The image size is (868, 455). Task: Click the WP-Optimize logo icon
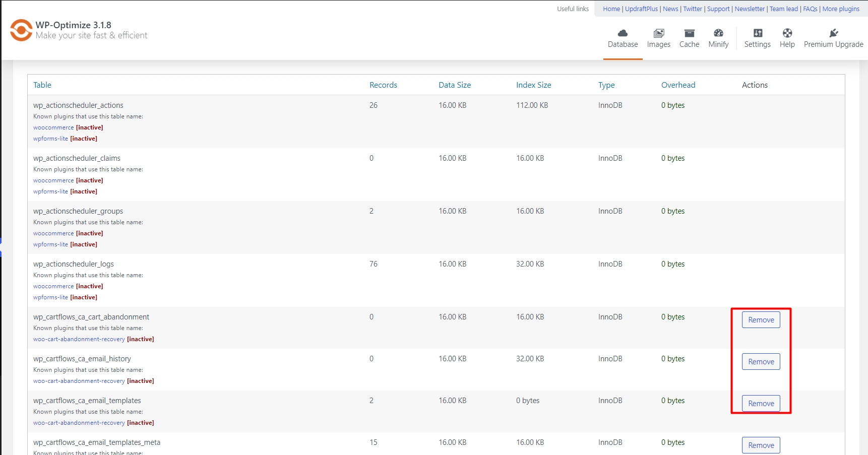[21, 30]
